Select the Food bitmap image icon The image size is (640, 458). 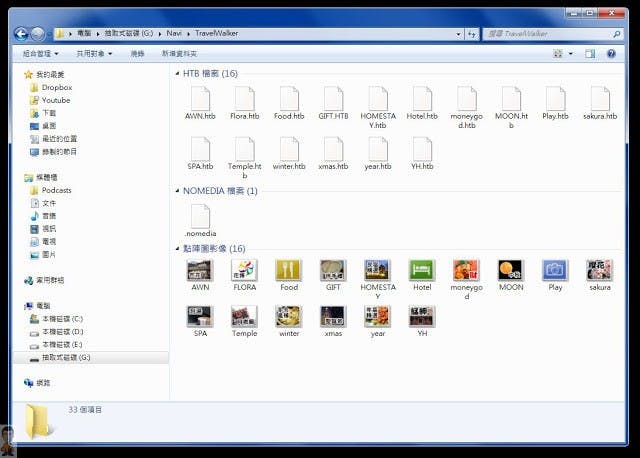[x=289, y=270]
